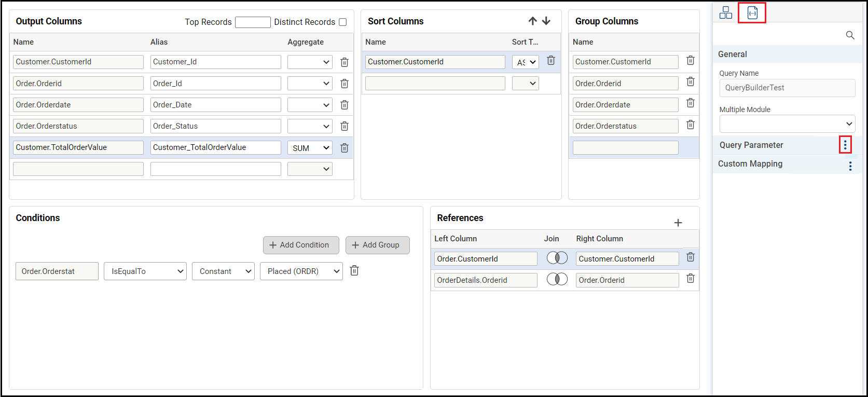
Task: Toggle join type for OrderDetails.Orderid reference
Action: [557, 279]
